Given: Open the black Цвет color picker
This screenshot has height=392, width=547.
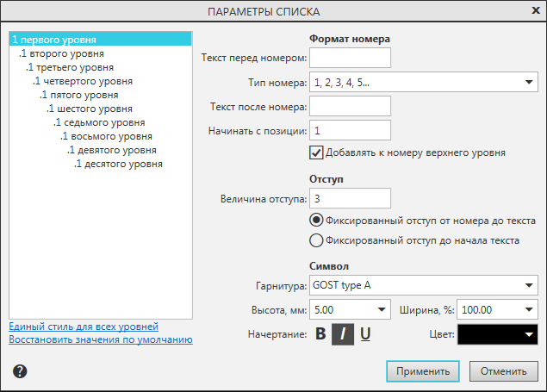Looking at the screenshot, I should tap(498, 334).
